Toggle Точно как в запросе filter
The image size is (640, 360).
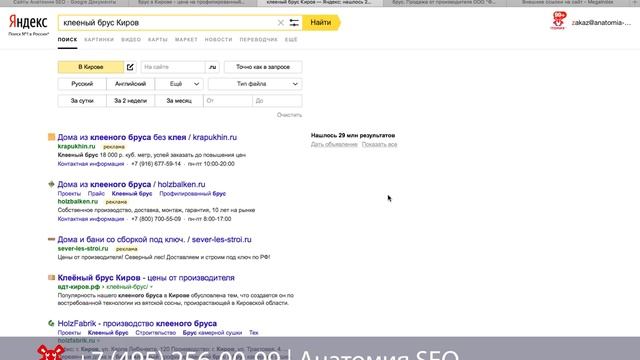(263, 67)
